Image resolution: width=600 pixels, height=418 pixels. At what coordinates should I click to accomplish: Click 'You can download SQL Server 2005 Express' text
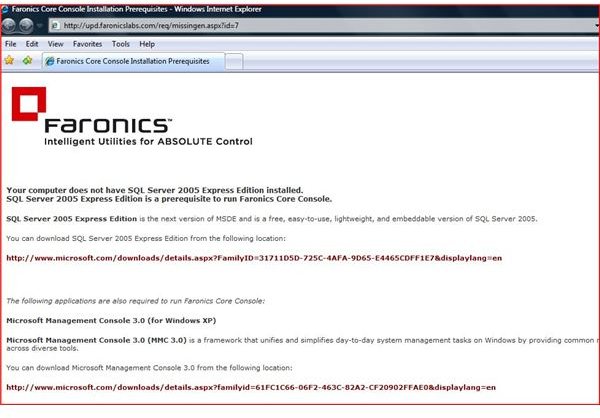click(x=146, y=238)
